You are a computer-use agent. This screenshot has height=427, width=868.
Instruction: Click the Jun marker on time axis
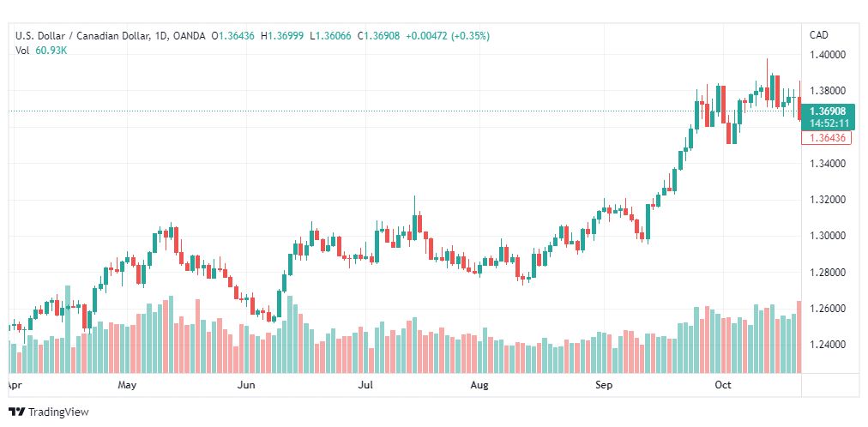(246, 385)
